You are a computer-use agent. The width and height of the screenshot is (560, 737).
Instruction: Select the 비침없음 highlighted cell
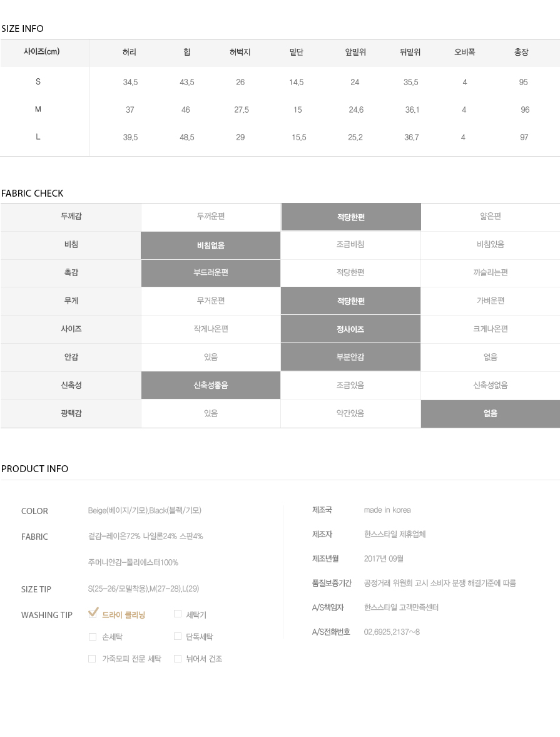pyautogui.click(x=210, y=245)
